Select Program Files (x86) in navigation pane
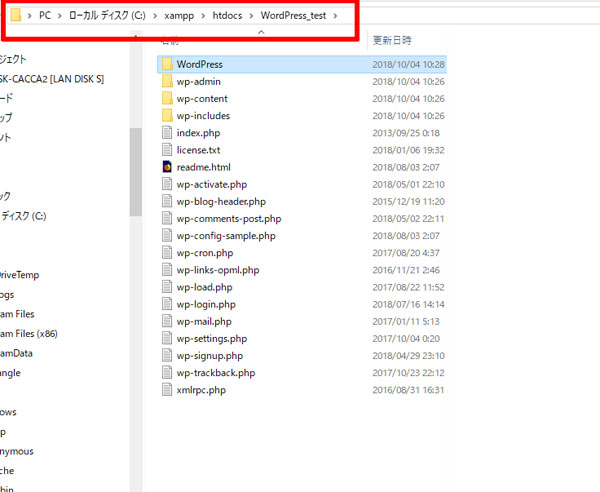Viewport: 600px width, 492px height. (x=29, y=334)
